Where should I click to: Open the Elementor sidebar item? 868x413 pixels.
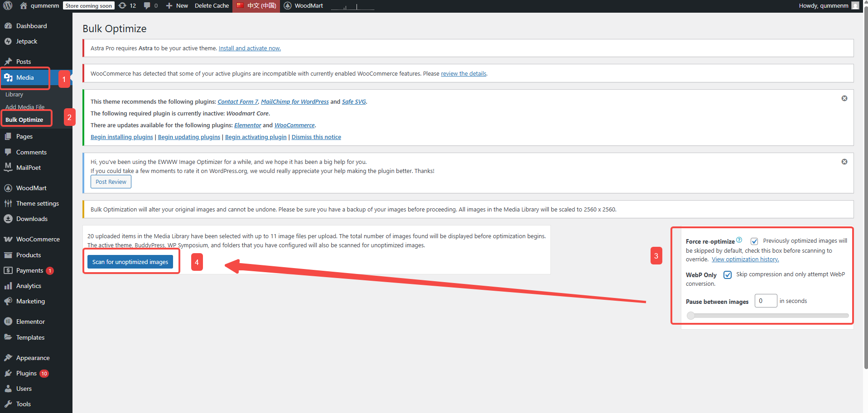click(9, 321)
